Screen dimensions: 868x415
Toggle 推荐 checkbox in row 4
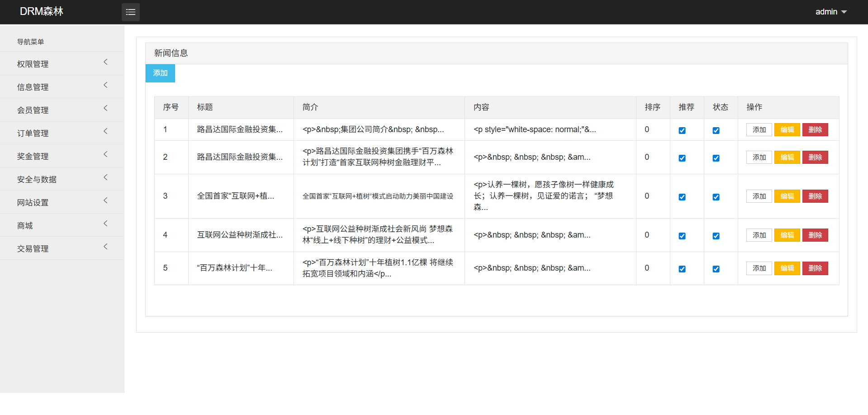(682, 236)
